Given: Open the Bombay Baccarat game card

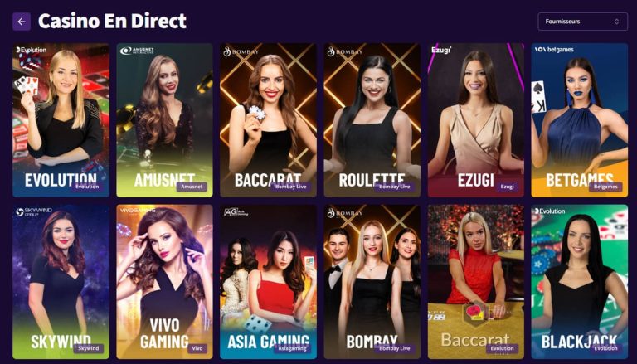Looking at the screenshot, I should click(x=268, y=120).
